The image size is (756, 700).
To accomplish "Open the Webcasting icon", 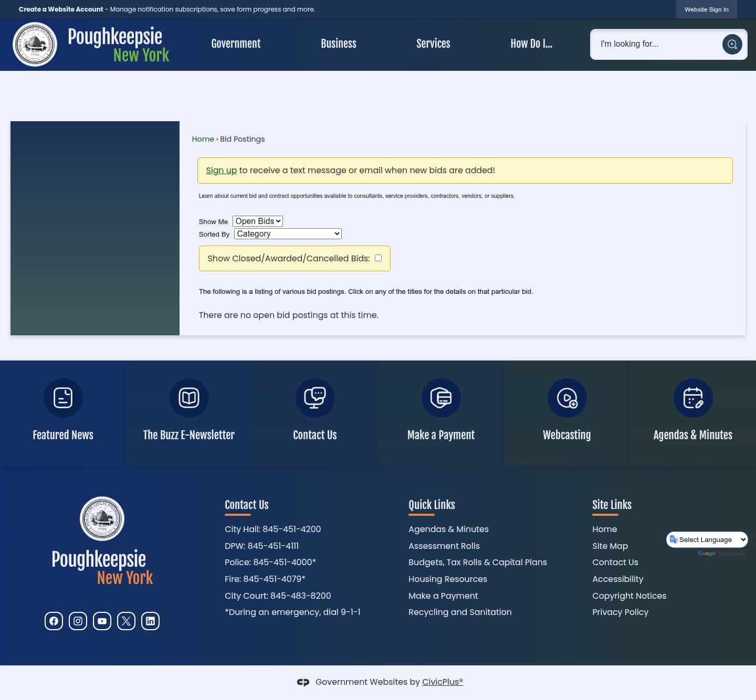I will tap(567, 398).
